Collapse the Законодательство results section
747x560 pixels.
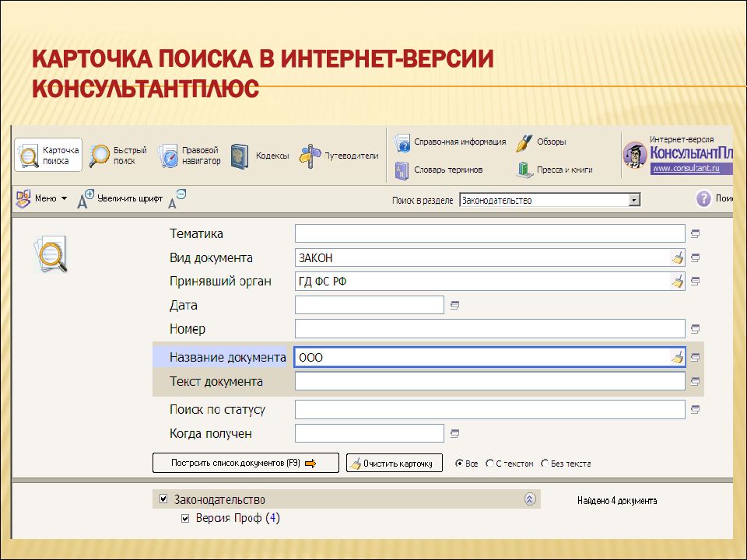530,499
